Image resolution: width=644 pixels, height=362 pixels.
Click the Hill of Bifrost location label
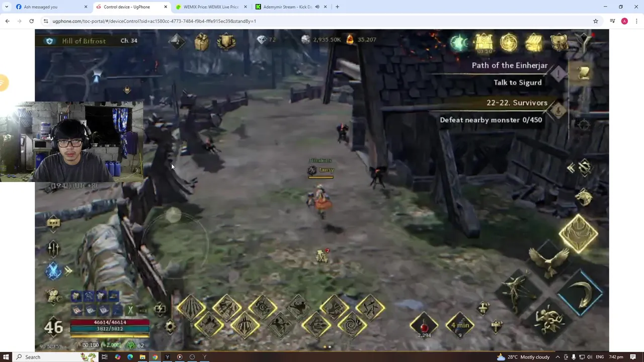click(x=84, y=41)
